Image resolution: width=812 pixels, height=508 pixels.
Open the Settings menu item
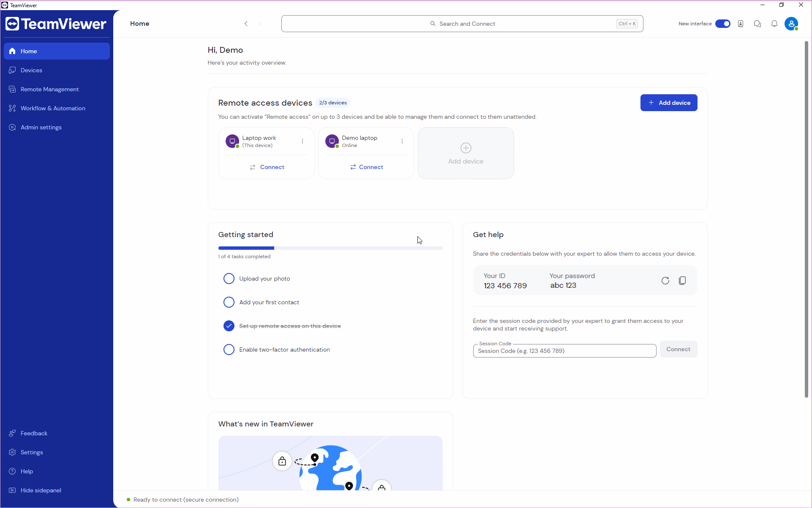pos(31,452)
